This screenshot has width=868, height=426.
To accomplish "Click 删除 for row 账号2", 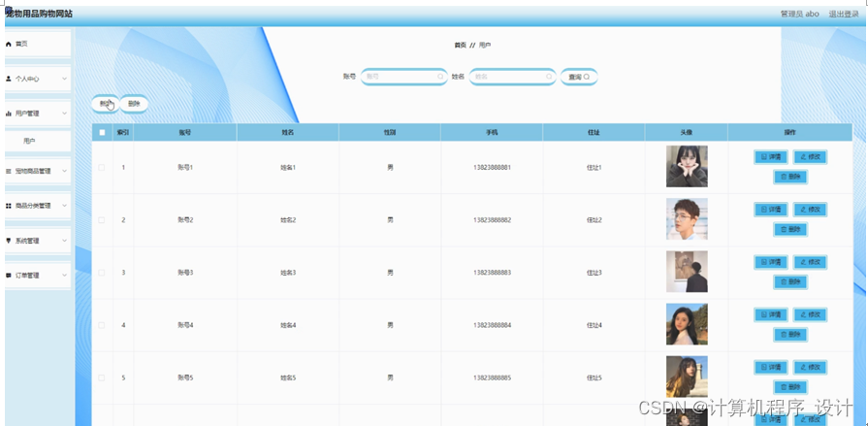I will pos(790,229).
